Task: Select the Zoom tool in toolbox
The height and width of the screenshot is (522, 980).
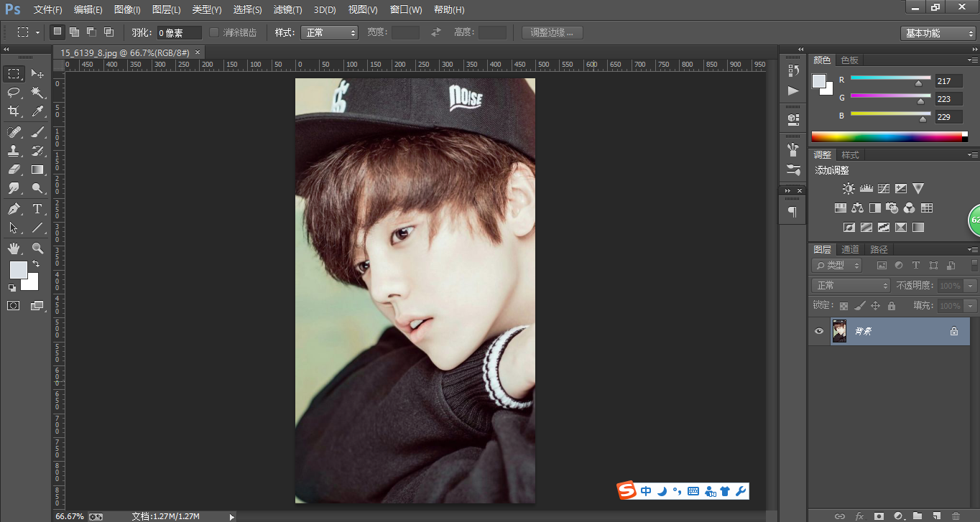Action: pos(37,248)
